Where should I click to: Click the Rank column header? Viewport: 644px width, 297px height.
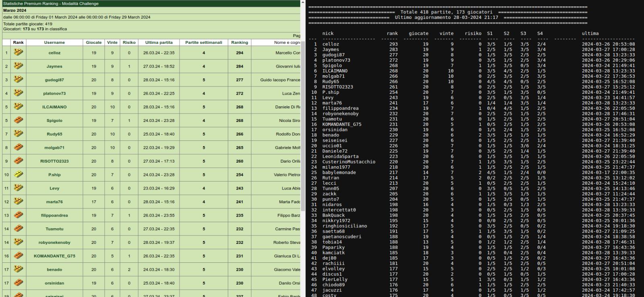click(18, 42)
